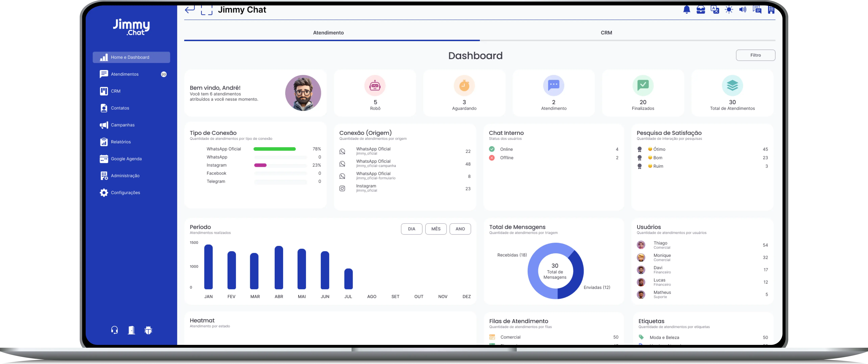The height and width of the screenshot is (364, 868).
Task: Switch theme using the sun icon
Action: coord(728,10)
